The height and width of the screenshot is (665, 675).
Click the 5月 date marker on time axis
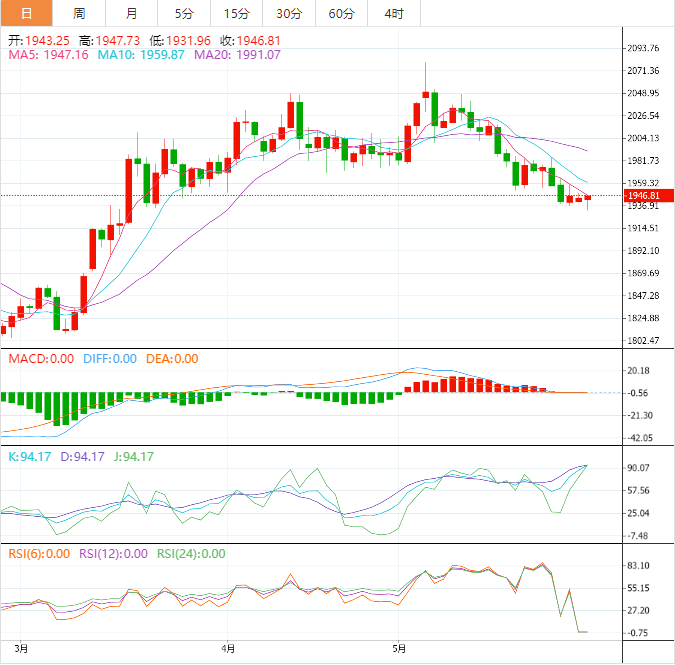tap(399, 648)
